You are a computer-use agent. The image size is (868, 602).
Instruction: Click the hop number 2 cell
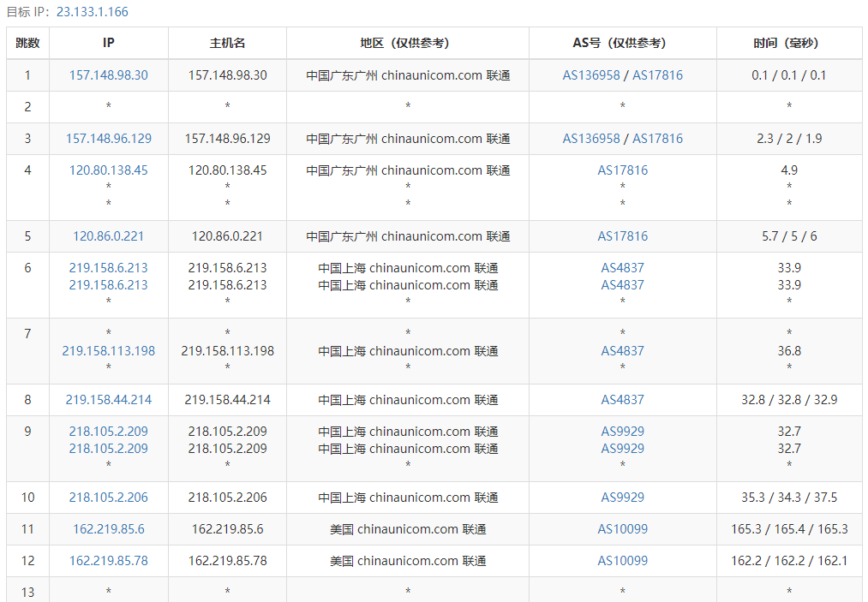(x=27, y=107)
